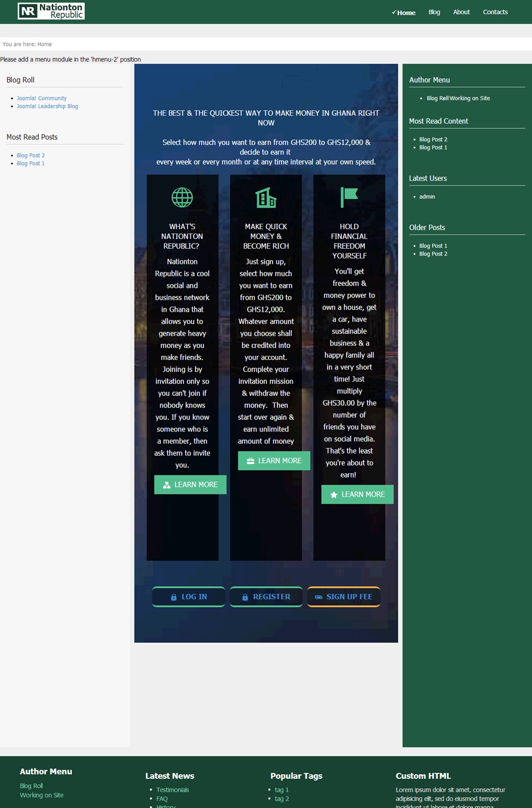Open the Contacts menu item
Viewport: 532px width, 808px height.
(495, 12)
